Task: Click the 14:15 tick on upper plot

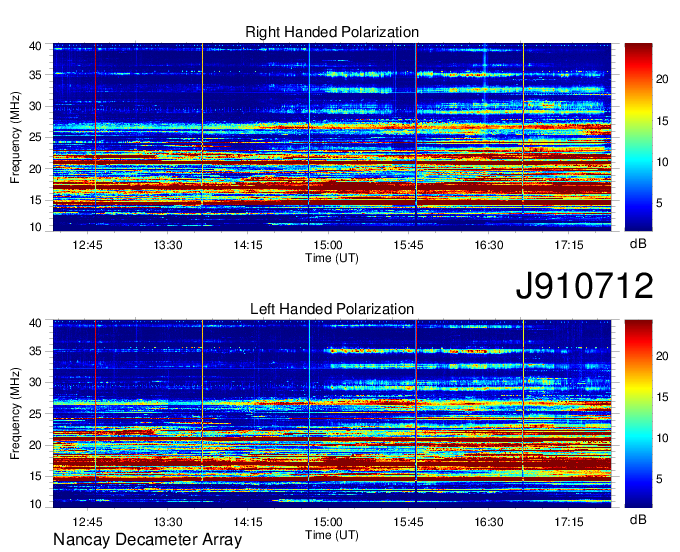Action: [x=248, y=245]
